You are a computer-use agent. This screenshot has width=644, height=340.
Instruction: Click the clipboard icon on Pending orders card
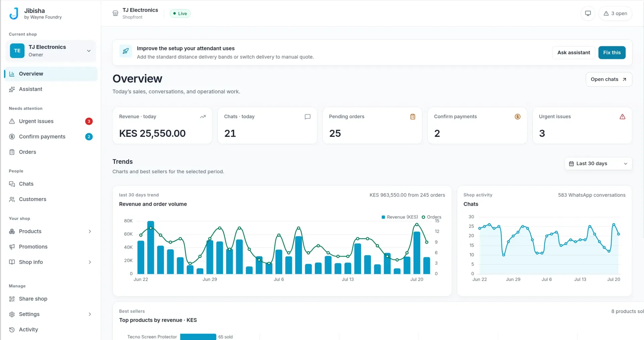point(413,116)
